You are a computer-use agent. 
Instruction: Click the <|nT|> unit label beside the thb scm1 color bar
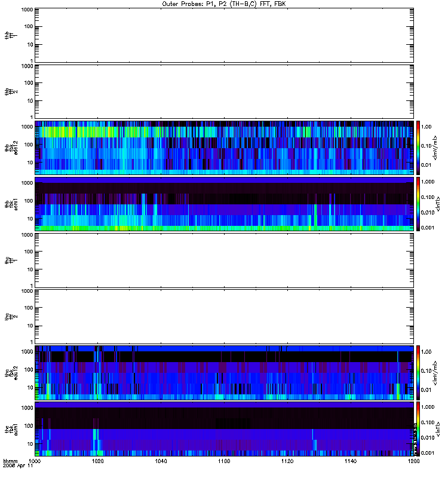tap(438, 204)
